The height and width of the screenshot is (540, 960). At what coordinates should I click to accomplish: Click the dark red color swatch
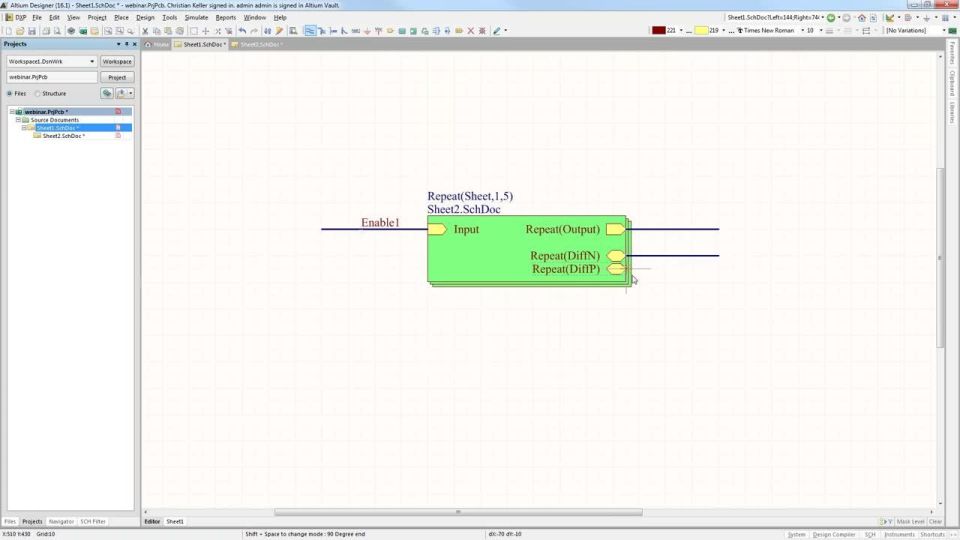pyautogui.click(x=658, y=31)
